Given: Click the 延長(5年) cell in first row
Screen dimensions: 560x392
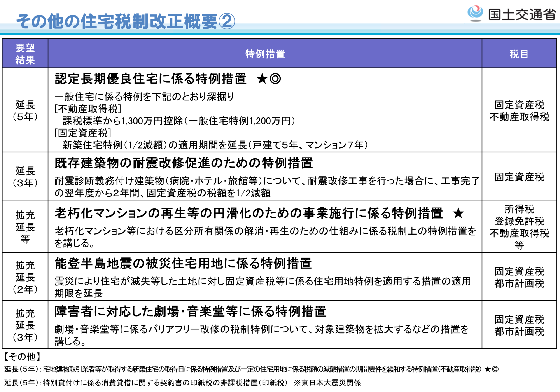Looking at the screenshot, I should 25,110.
